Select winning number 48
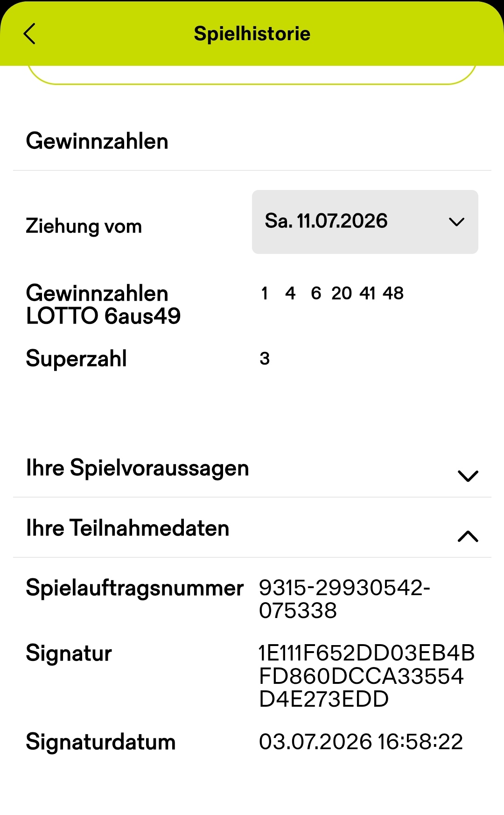Viewport: 504px width, 815px height. (x=393, y=294)
